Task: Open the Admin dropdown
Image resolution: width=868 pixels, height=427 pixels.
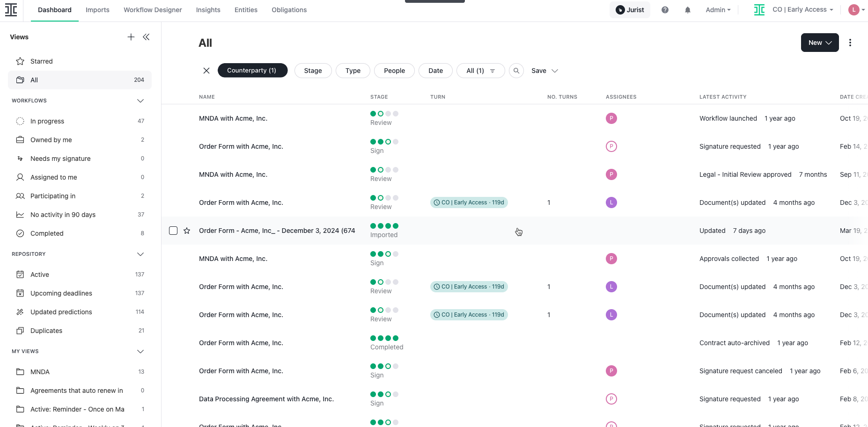Action: click(x=718, y=10)
